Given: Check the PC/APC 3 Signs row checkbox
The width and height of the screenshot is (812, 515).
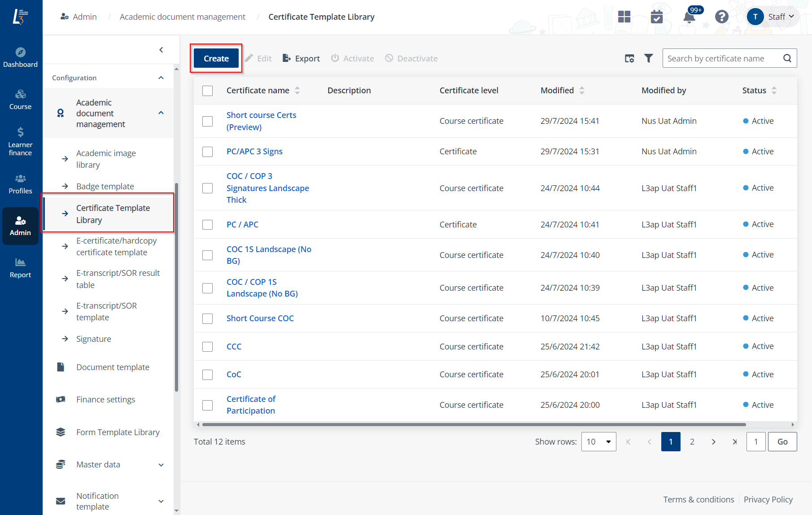Looking at the screenshot, I should 207,152.
